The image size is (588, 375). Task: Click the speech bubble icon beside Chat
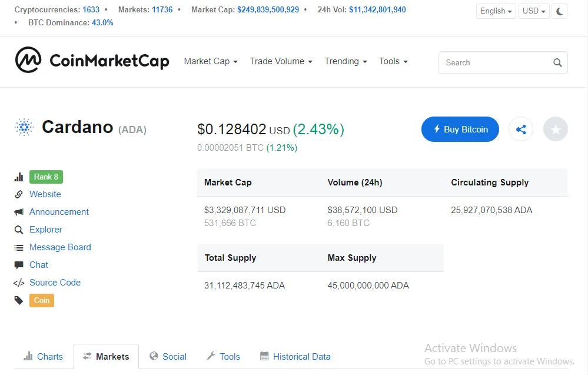click(x=19, y=265)
